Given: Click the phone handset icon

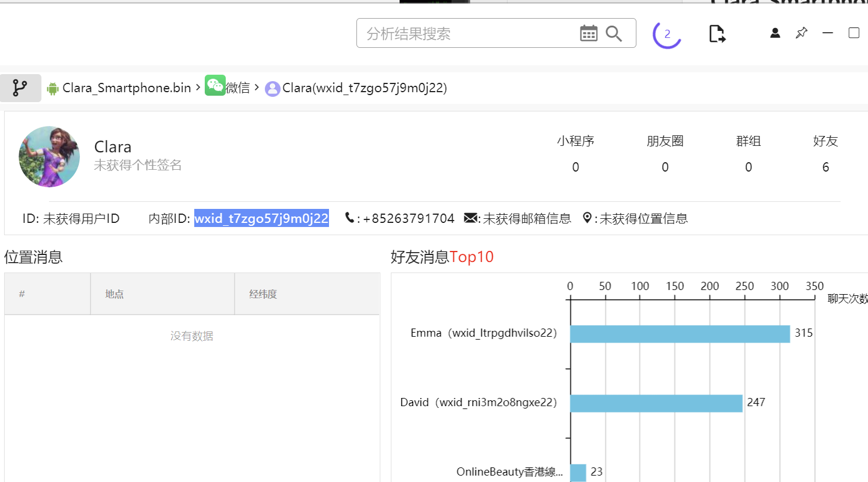Looking at the screenshot, I should (x=349, y=218).
